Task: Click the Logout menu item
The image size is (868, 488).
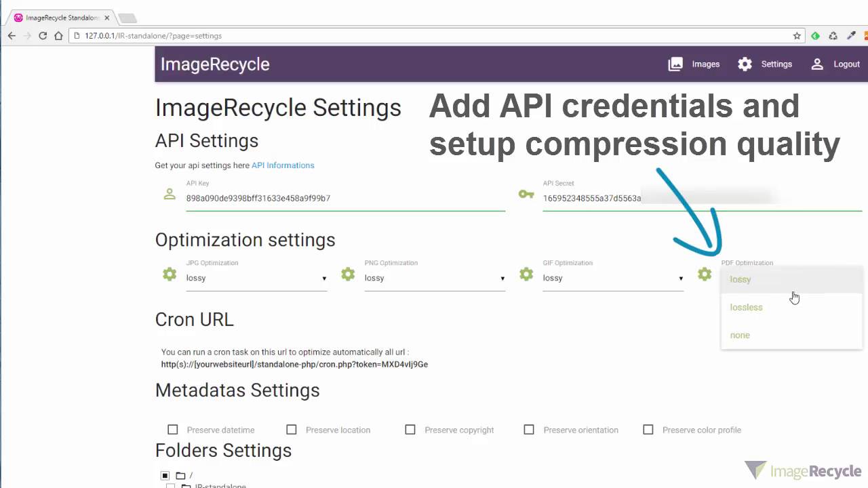Action: 846,64
